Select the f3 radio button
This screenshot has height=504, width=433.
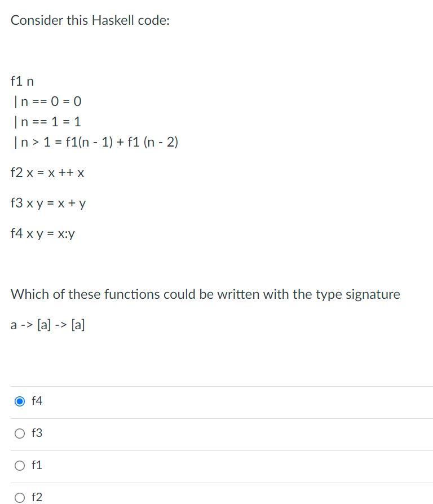pyautogui.click(x=20, y=434)
